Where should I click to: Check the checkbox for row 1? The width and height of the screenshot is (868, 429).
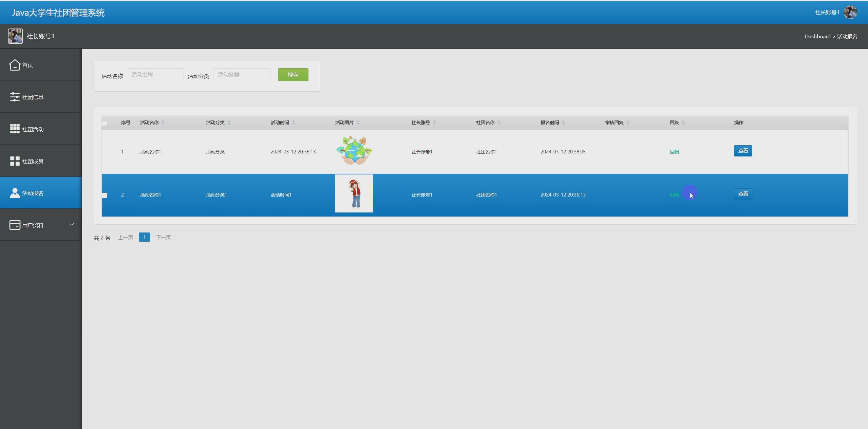105,152
